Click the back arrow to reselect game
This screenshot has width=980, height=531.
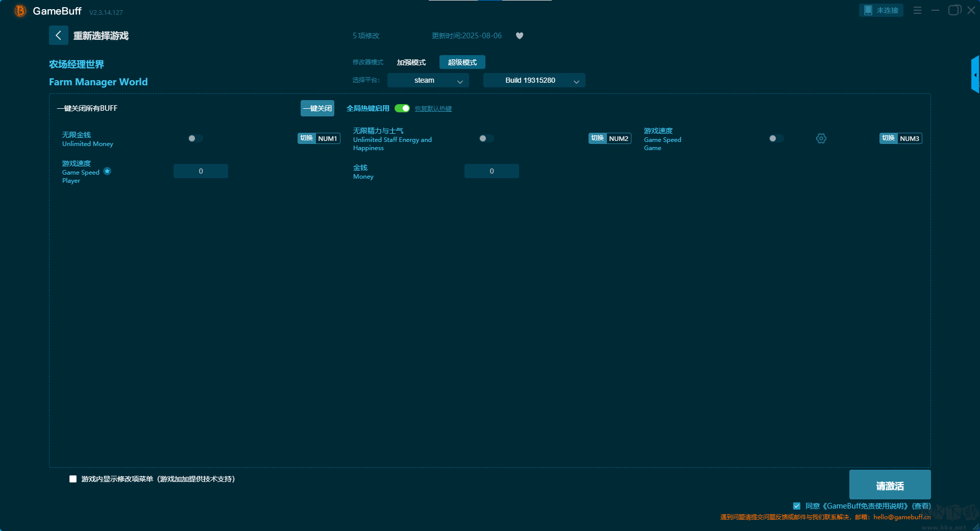tap(58, 35)
